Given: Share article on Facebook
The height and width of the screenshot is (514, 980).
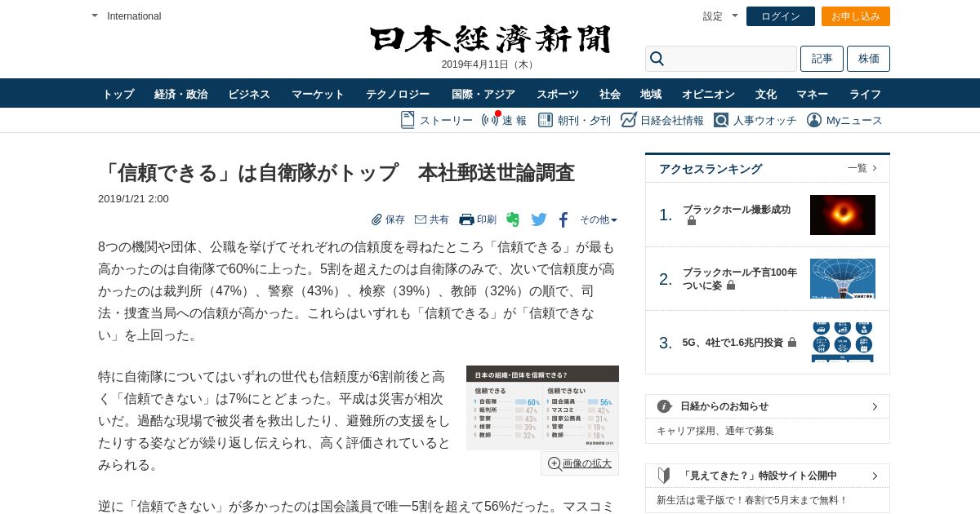Looking at the screenshot, I should [x=563, y=219].
